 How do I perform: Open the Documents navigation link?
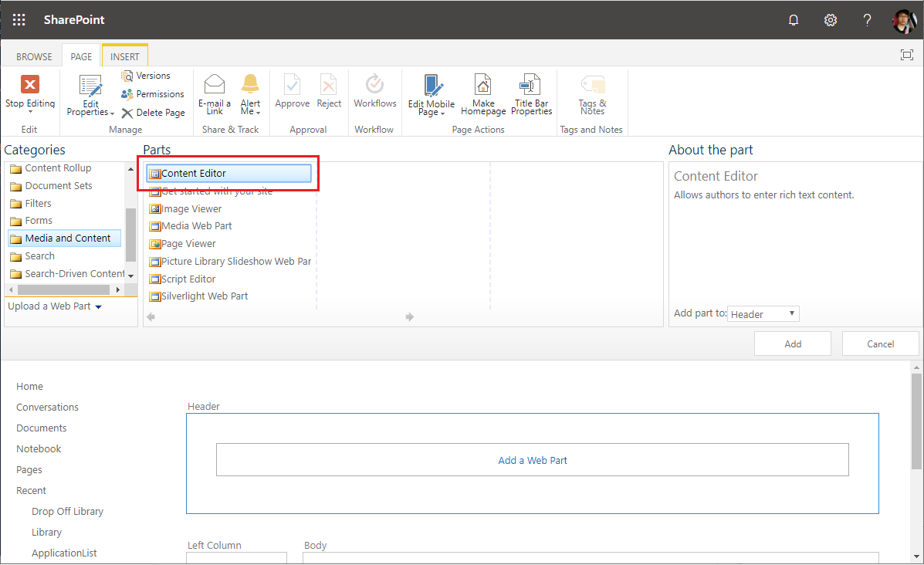click(41, 428)
